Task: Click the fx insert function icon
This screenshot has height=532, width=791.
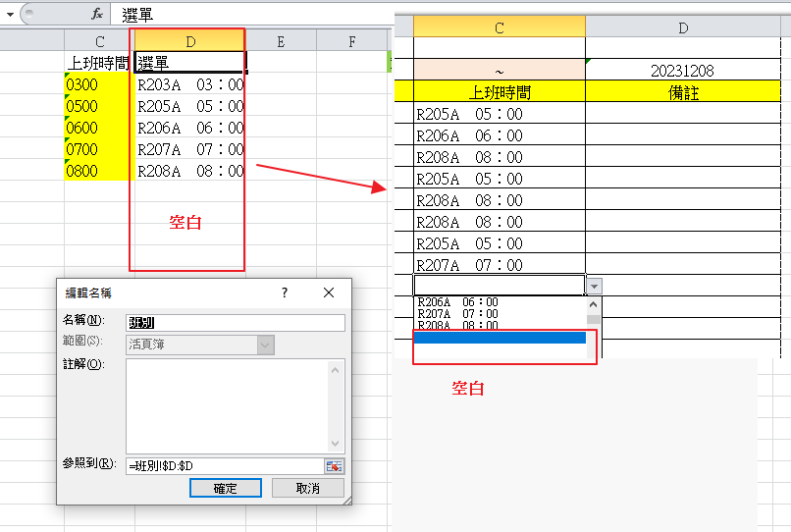Action: tap(97, 14)
